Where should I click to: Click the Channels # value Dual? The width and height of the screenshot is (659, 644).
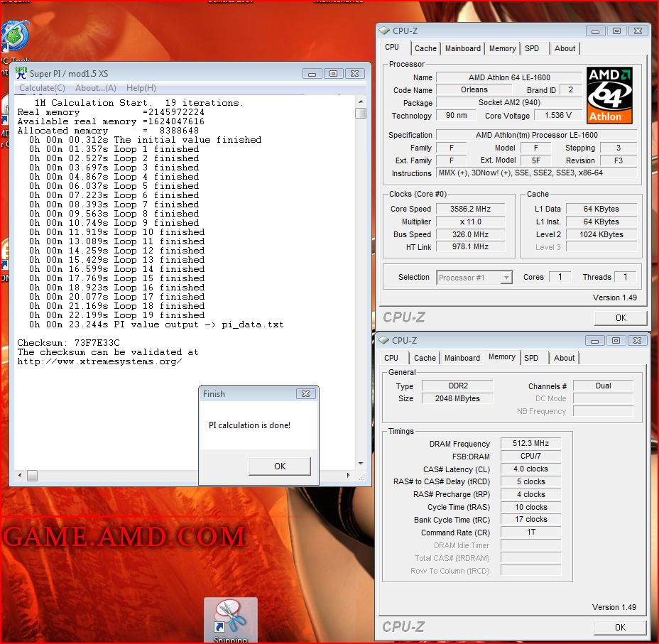pos(603,386)
